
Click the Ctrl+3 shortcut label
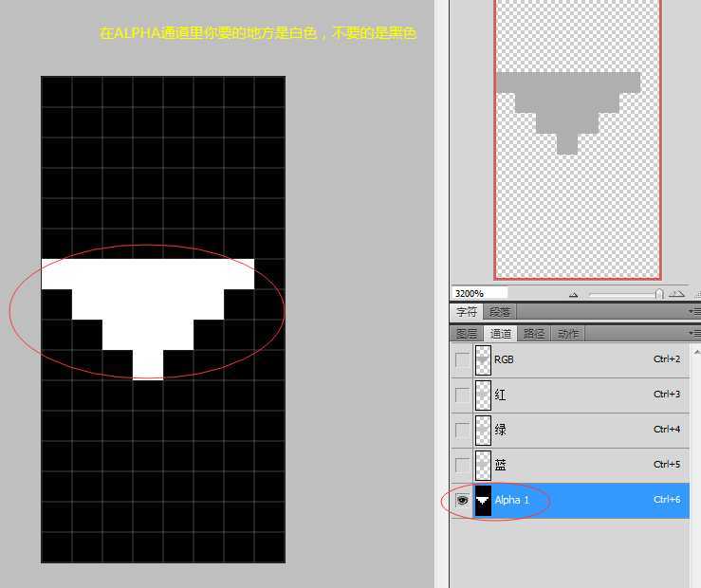(667, 395)
